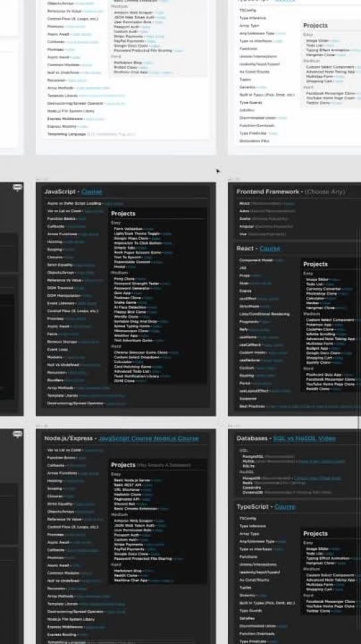Viewport: 361px width, 644px height.
Task: Click Chrome Dinosaur Game Clone project
Action: click(141, 352)
